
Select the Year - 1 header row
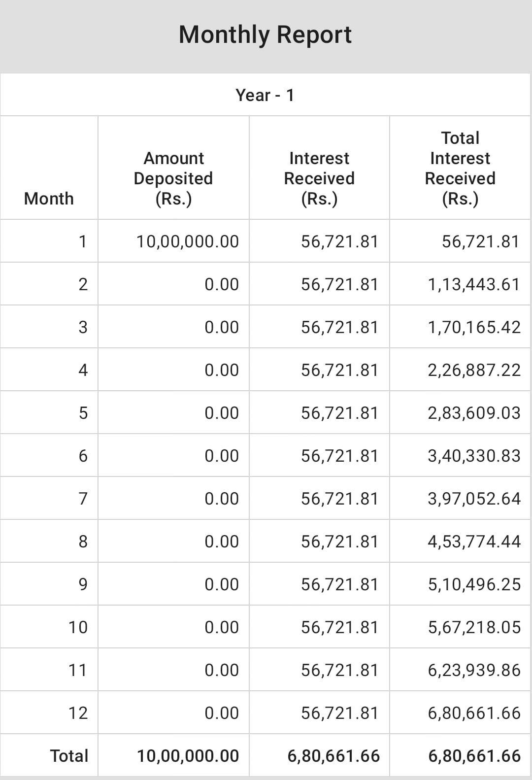(x=265, y=95)
